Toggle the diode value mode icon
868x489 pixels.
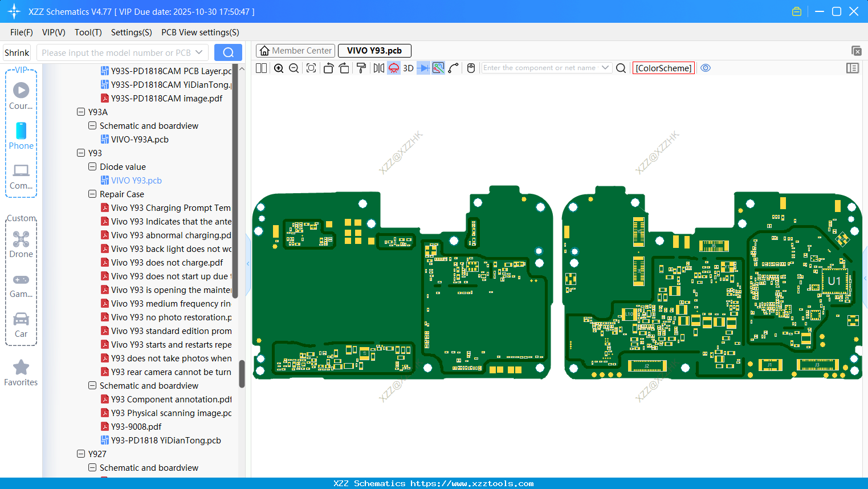tap(423, 68)
